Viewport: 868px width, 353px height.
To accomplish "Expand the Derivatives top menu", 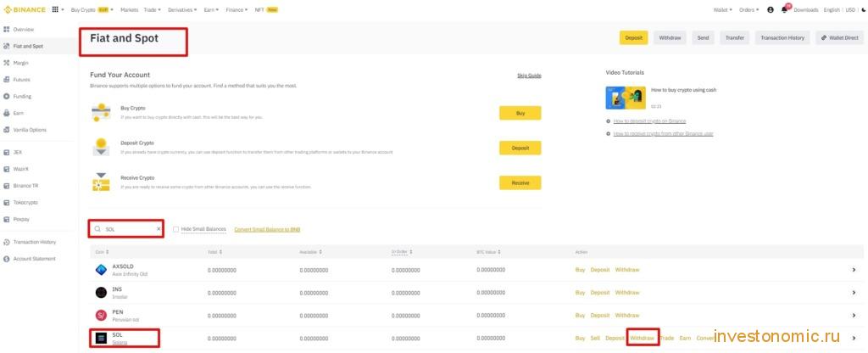I will (183, 10).
